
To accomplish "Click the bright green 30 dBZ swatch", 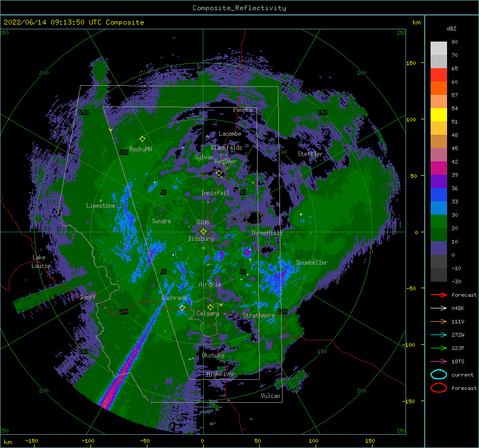I will (439, 222).
